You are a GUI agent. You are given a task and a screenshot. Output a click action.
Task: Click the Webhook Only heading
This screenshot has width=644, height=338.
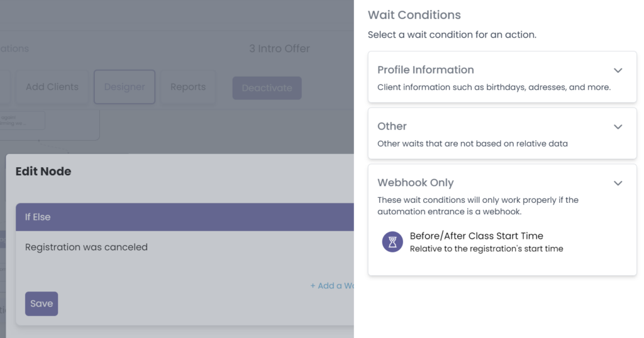(x=415, y=183)
